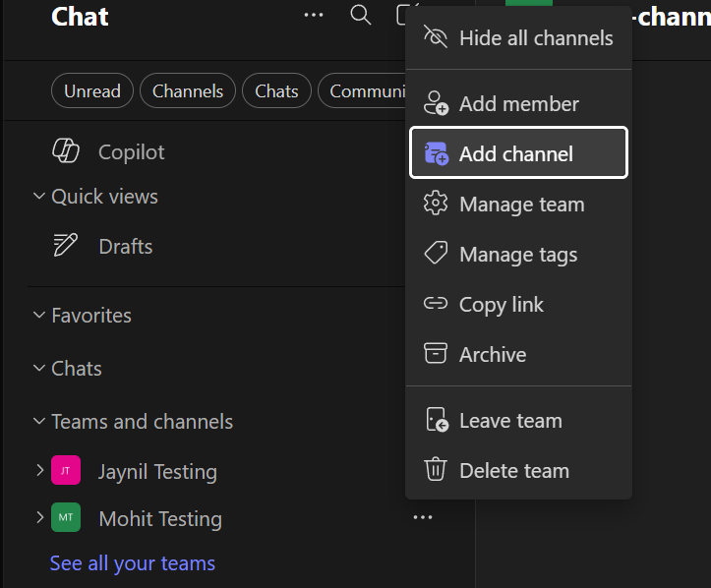This screenshot has width=711, height=588.
Task: Collapse the Chats section chevron
Action: 39,368
